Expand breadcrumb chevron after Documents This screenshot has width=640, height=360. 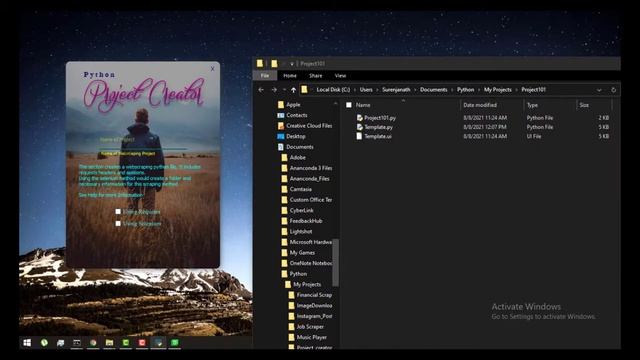click(x=452, y=90)
